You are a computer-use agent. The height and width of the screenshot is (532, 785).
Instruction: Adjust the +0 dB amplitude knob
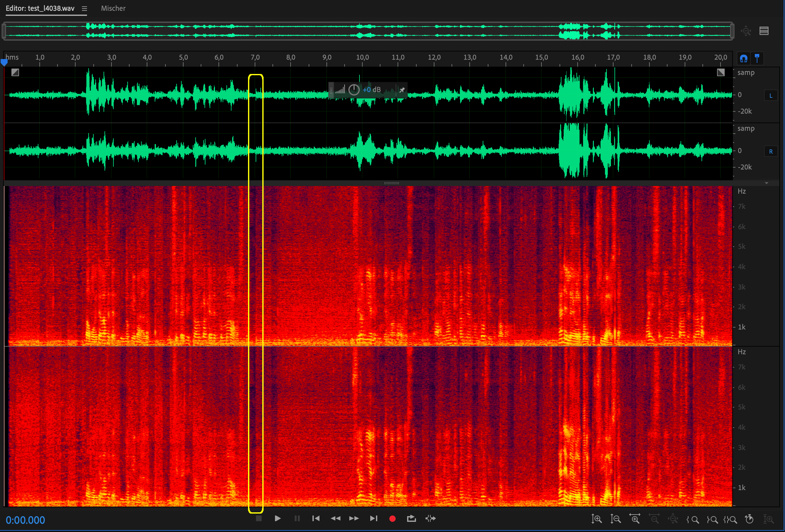pyautogui.click(x=354, y=90)
